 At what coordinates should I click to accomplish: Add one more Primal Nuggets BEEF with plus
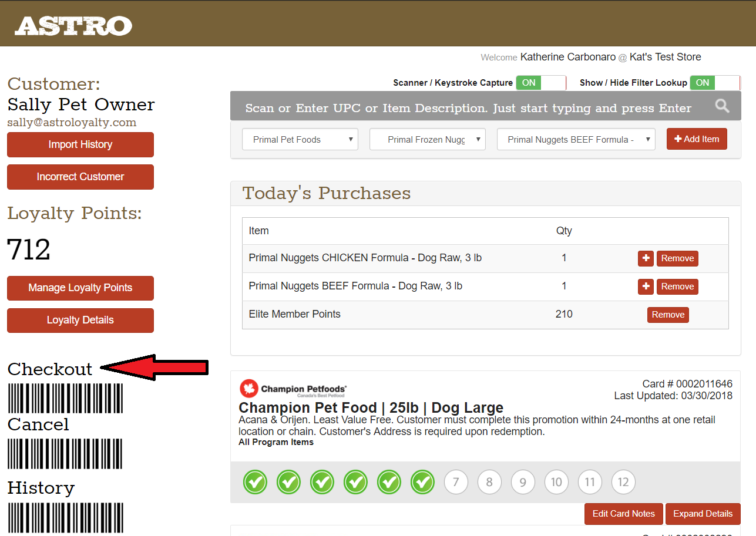click(646, 286)
